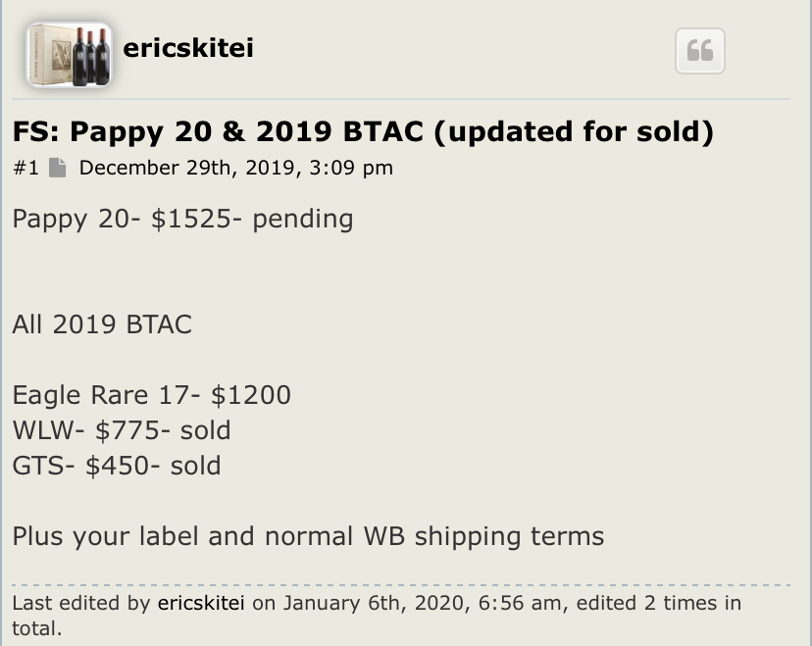Open the FS: Pappy 20 post title
The width and height of the screenshot is (812, 646).
363,131
